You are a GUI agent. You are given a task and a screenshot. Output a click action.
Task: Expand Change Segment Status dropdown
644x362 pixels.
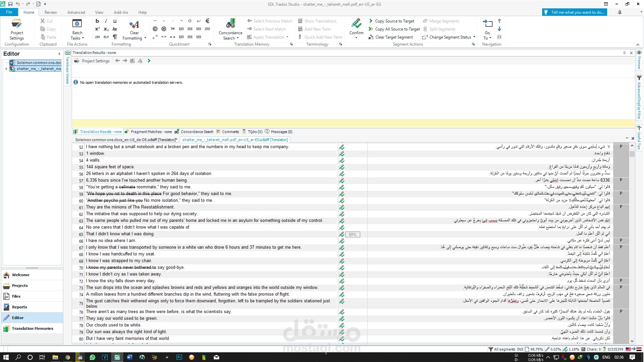[474, 37]
